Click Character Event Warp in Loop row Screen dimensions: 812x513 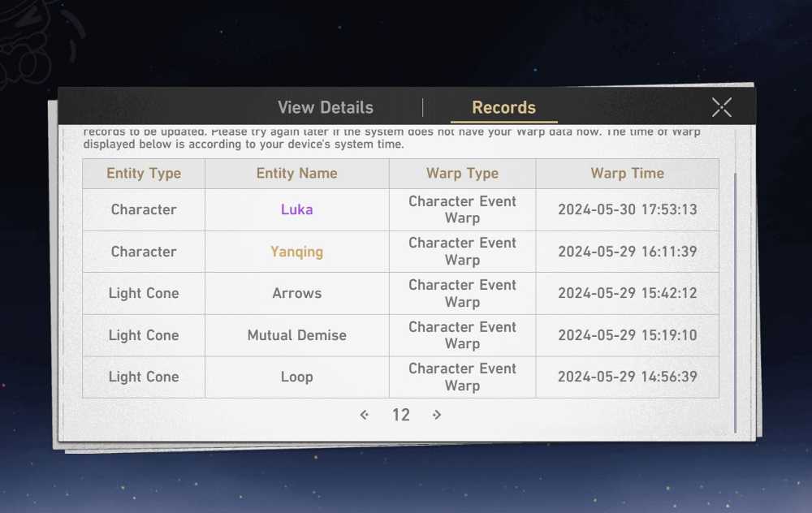(x=463, y=377)
